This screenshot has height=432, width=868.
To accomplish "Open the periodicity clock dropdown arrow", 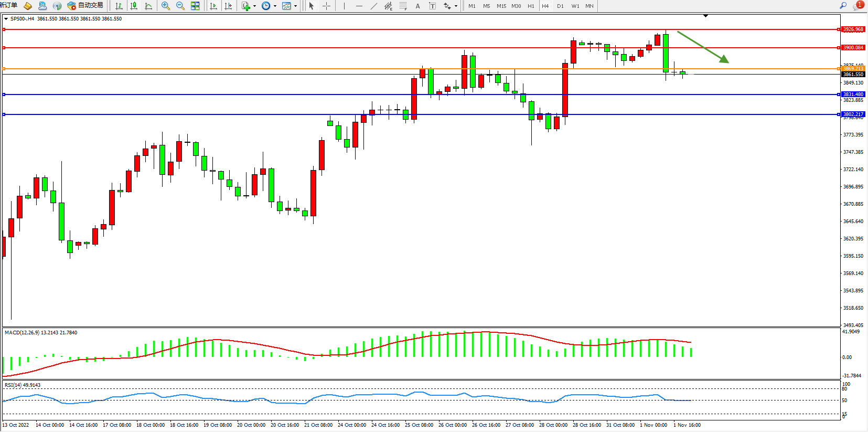I will (275, 6).
